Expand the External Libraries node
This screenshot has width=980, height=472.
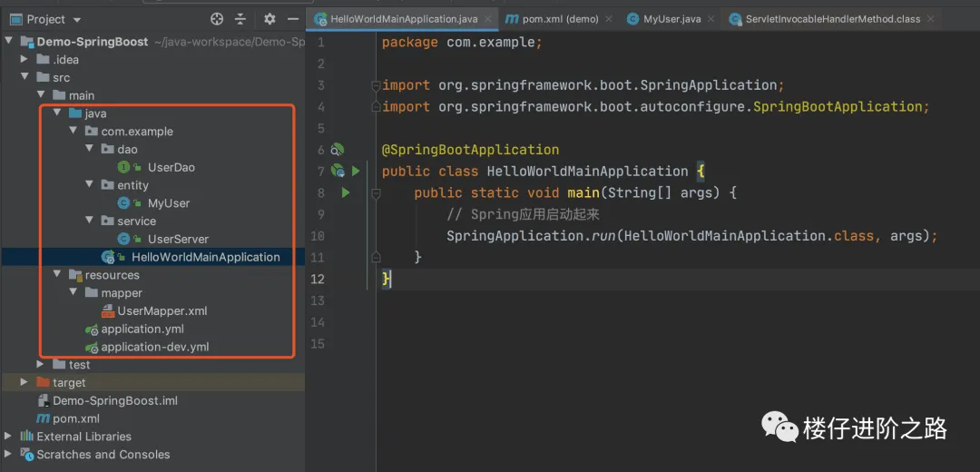pyautogui.click(x=9, y=437)
